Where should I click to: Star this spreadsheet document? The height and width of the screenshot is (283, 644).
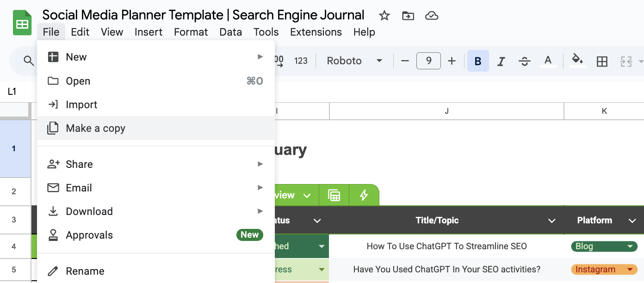pyautogui.click(x=384, y=16)
